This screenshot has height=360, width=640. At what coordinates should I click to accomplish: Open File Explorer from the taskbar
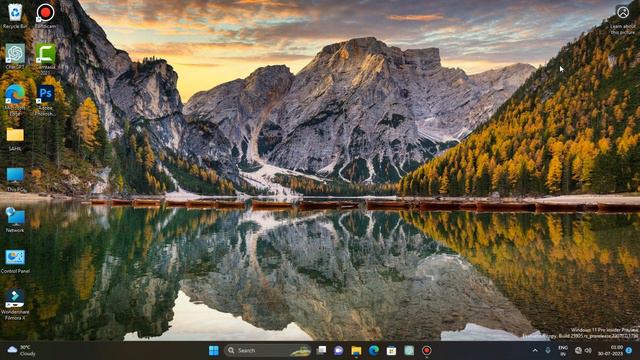(356, 351)
